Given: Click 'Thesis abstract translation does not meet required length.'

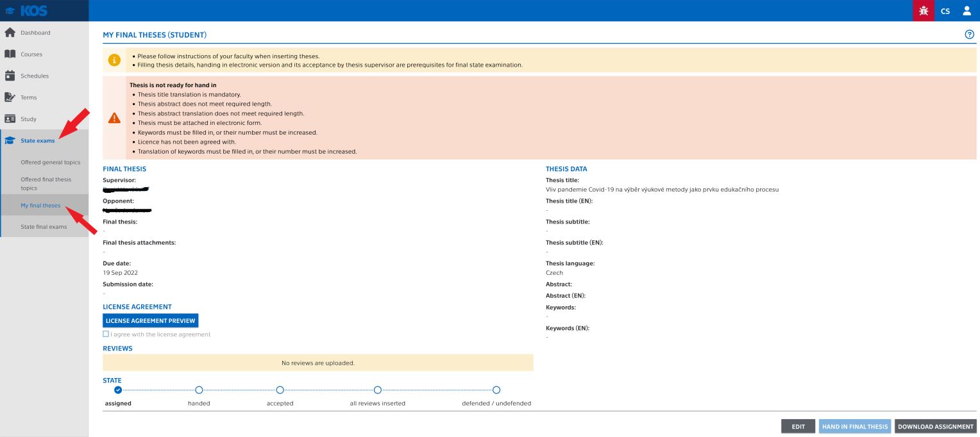Looking at the screenshot, I should click(x=221, y=113).
